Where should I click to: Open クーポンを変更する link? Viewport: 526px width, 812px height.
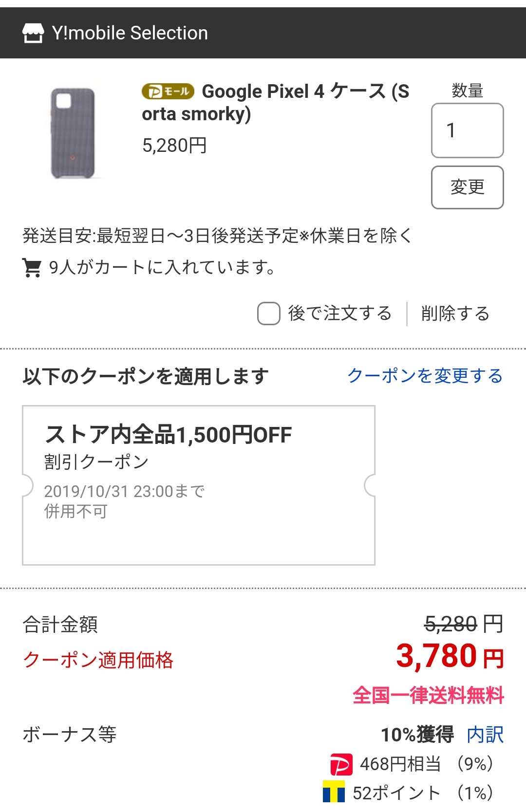click(x=425, y=376)
